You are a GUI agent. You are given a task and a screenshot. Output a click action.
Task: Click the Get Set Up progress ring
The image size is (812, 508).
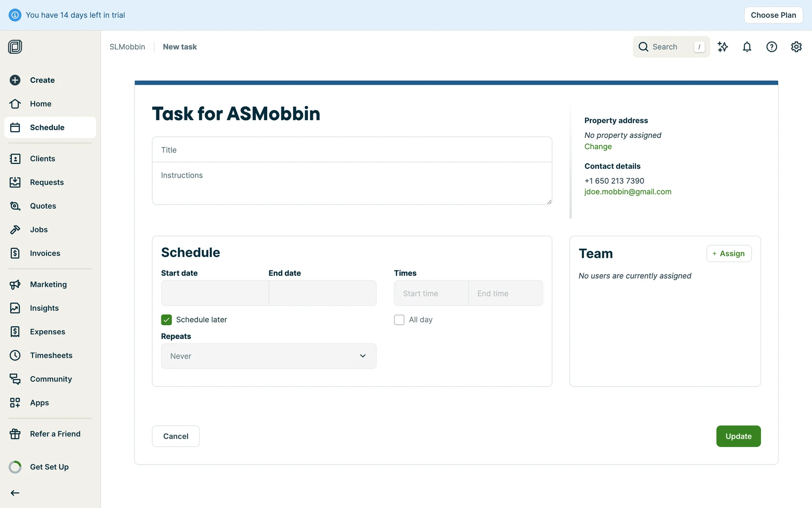click(15, 467)
